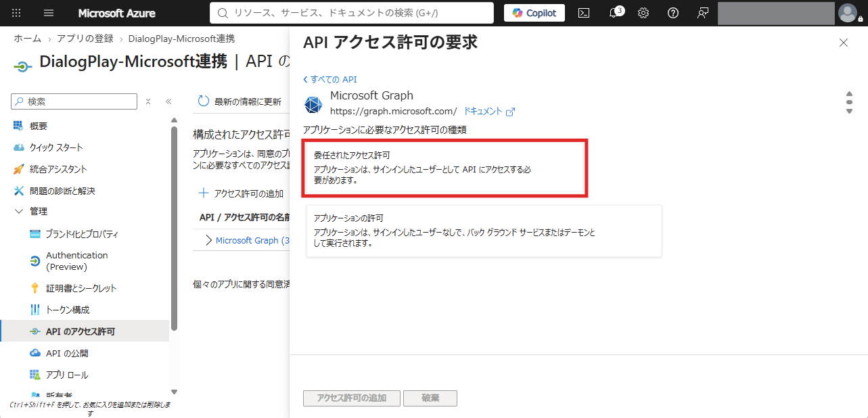
Task: Click the key icon for 証明書とシークレット
Action: click(x=35, y=288)
